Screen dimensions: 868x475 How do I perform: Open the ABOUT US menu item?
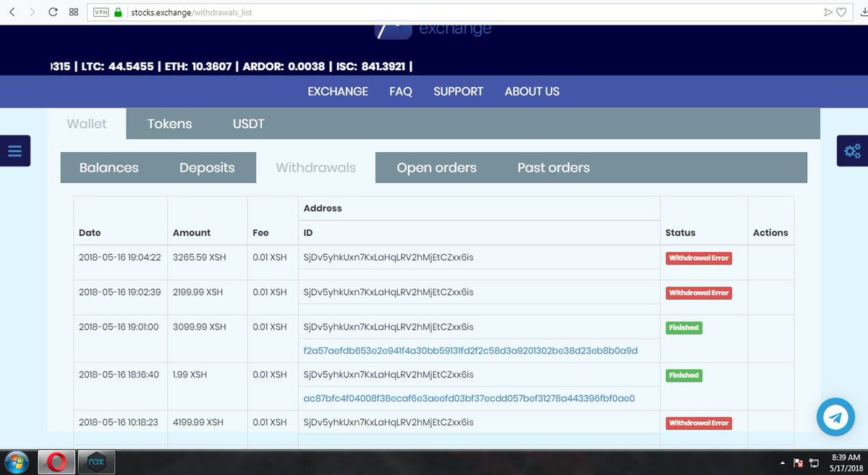[532, 91]
